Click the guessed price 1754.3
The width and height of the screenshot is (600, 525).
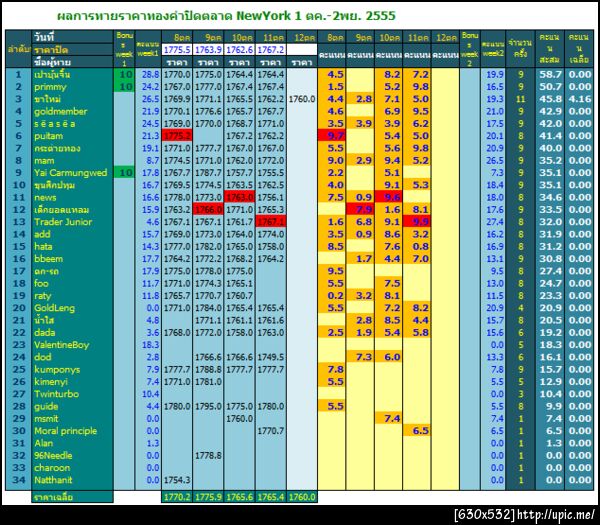coord(177,480)
